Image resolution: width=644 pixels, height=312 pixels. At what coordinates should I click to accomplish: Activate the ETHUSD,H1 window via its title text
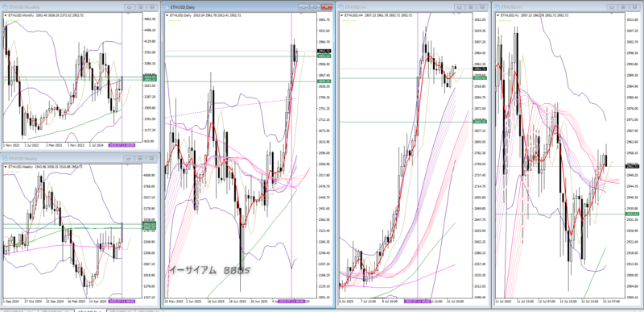(x=512, y=7)
